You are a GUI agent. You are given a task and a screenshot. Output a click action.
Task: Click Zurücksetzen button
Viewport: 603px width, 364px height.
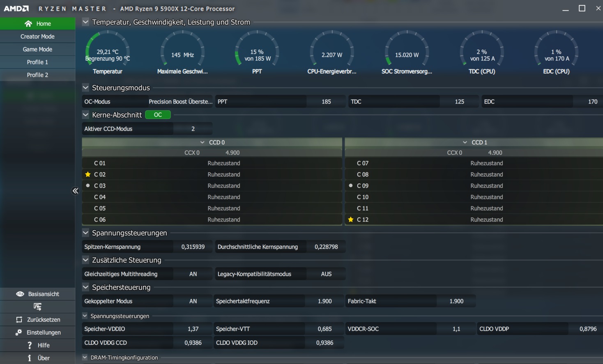(x=37, y=319)
